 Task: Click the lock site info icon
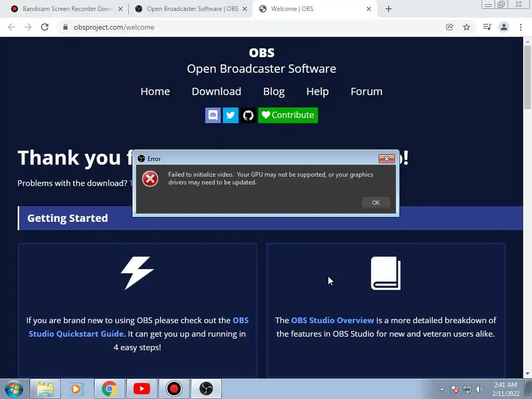(65, 27)
